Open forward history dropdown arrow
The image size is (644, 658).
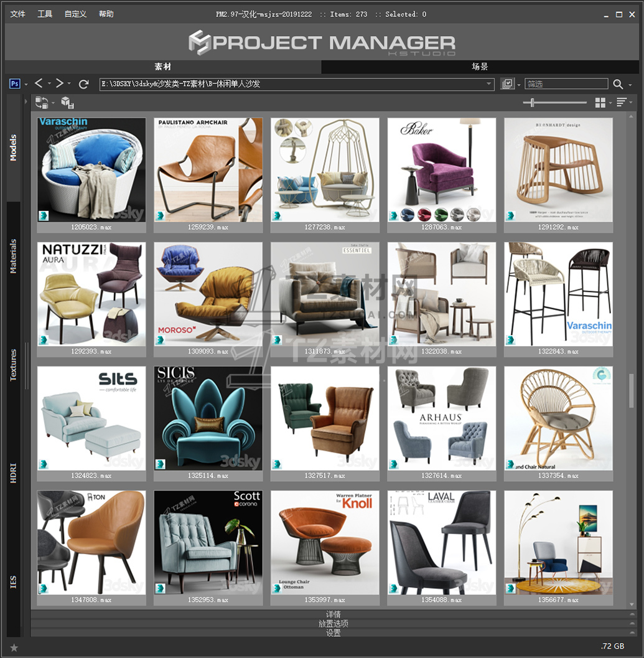[x=69, y=83]
